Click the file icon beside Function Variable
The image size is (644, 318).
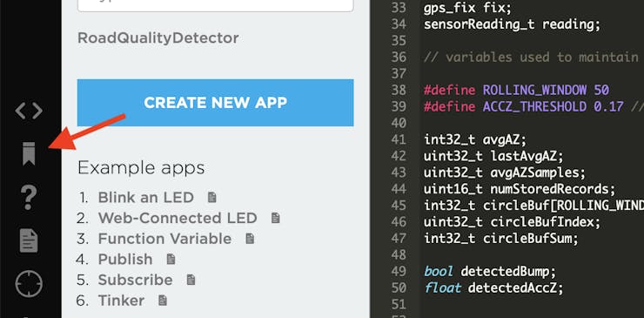coord(250,239)
